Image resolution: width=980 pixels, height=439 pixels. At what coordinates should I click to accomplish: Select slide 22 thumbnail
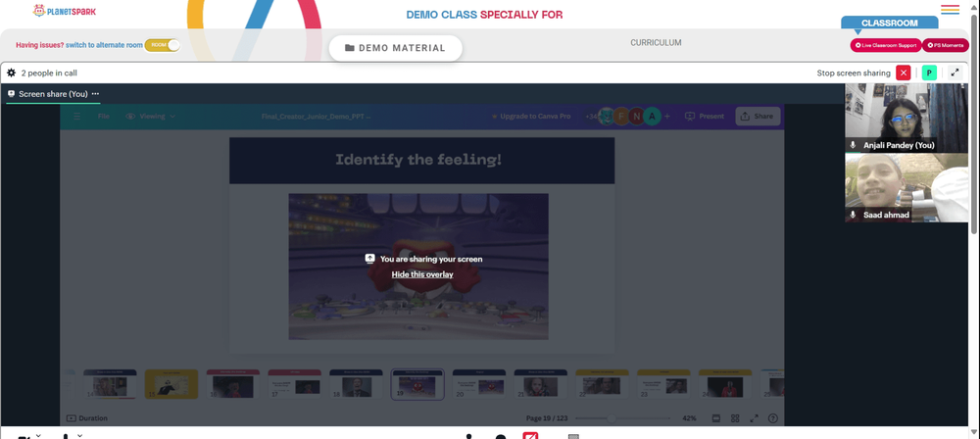click(602, 384)
